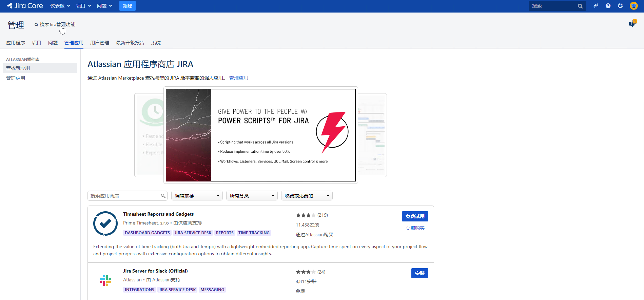Click 免费试用 for Timesheet Reports
The width and height of the screenshot is (644, 300).
pyautogui.click(x=415, y=216)
